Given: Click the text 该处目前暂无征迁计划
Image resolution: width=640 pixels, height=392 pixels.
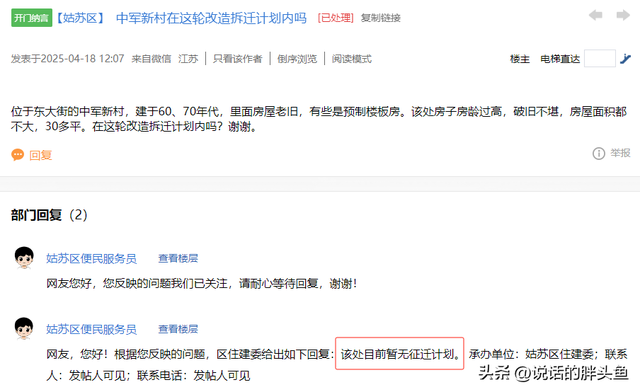Looking at the screenshot, I should (400, 354).
